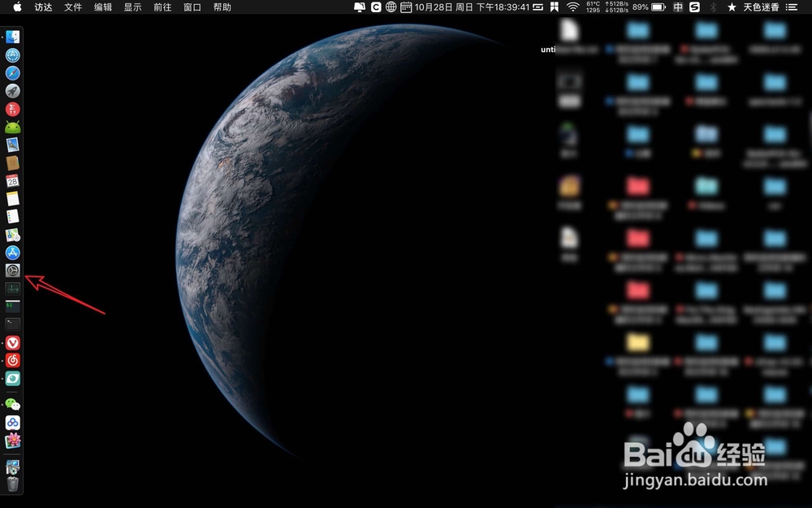Screen dimensions: 812x508
Task: Open the Trash in the Dock
Action: [x=13, y=484]
